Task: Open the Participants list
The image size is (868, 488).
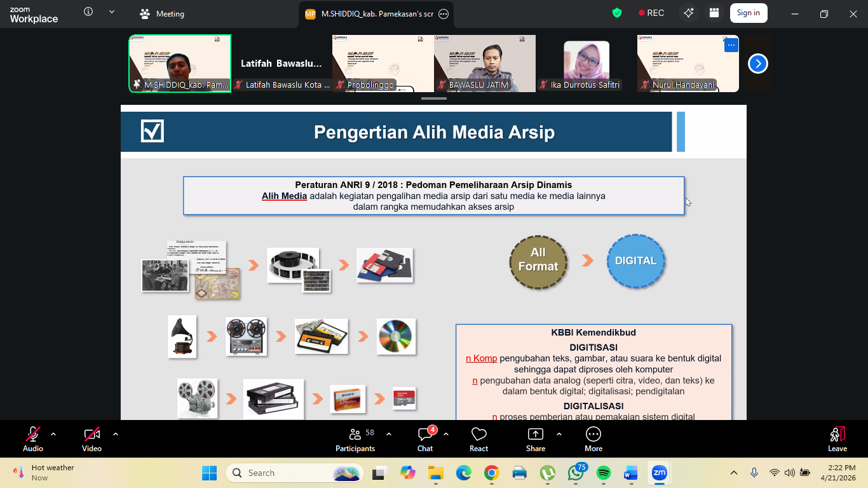Action: tap(355, 439)
